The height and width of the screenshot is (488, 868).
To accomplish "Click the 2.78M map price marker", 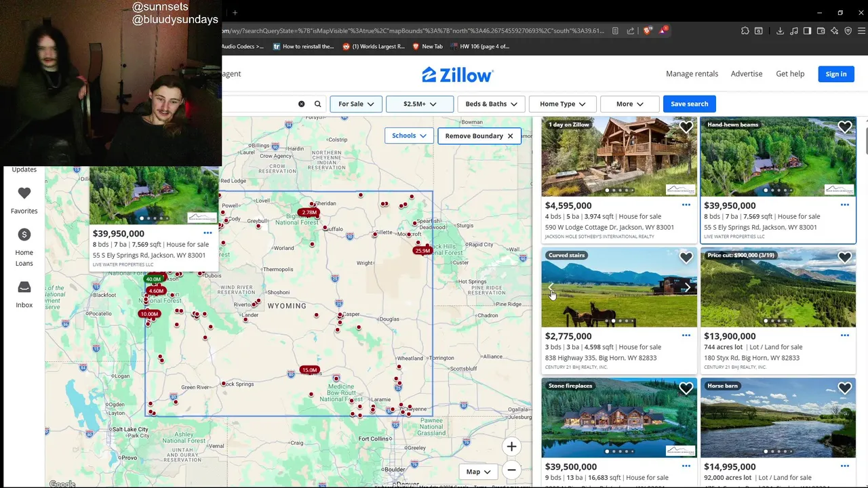I will [309, 213].
